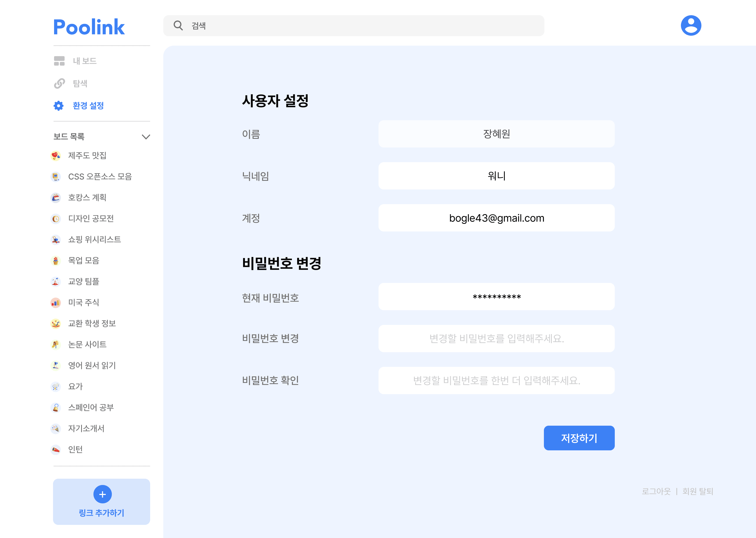Click the 제주도 맛집 board emoji icon
756x538 pixels.
tap(56, 156)
